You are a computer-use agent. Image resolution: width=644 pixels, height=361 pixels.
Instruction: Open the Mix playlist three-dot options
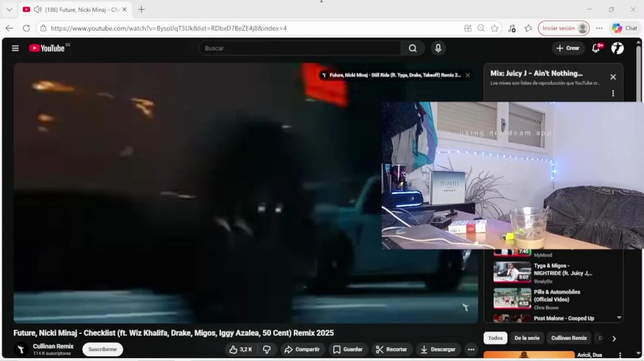(x=613, y=93)
